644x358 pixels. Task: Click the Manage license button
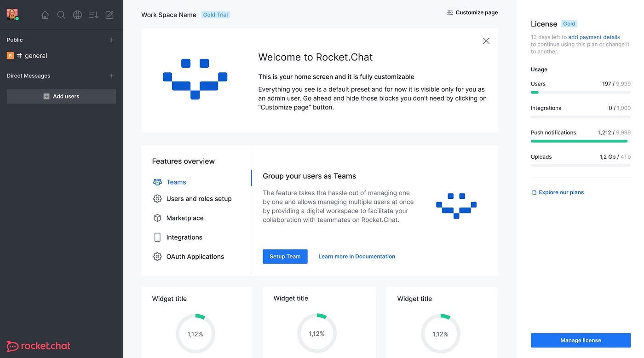tap(581, 341)
